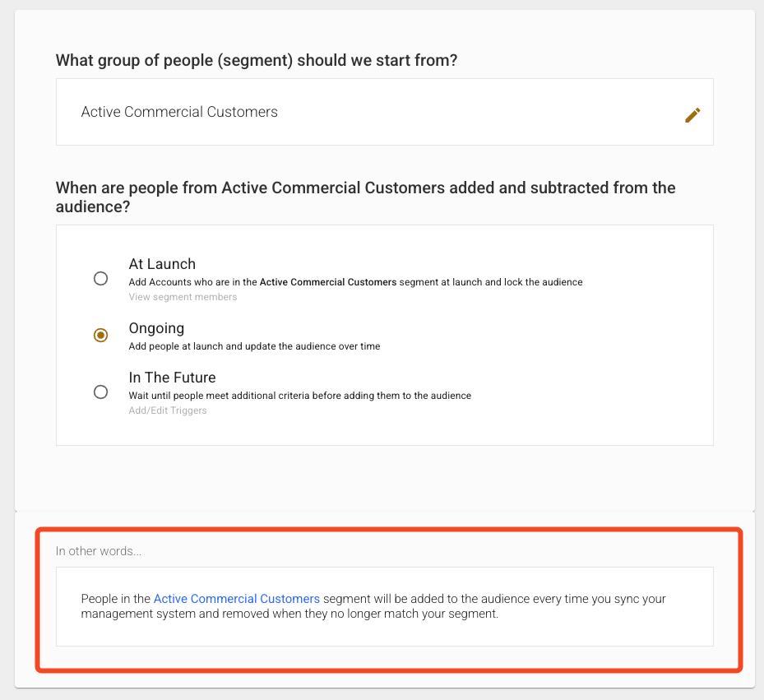Click the pencil edit icon for the segment
The image size is (764, 700).
(x=692, y=115)
